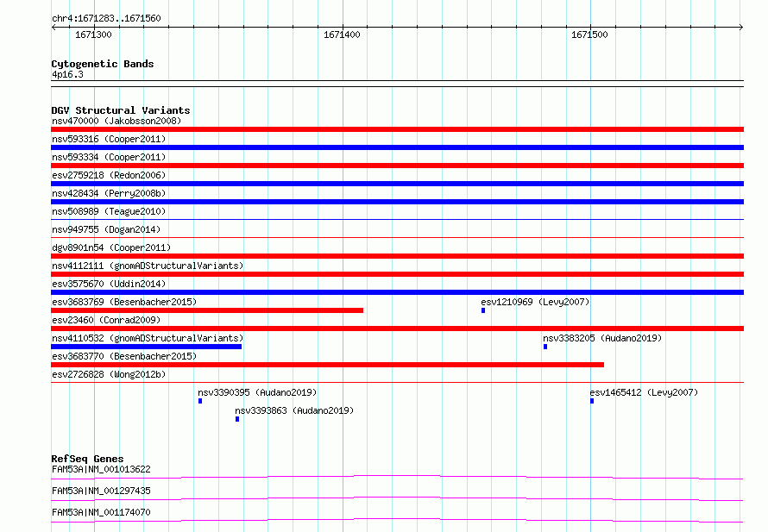Select FAM53A|NM_001297435 gene label
Viewport: 768px width, 532px height.
(x=101, y=491)
